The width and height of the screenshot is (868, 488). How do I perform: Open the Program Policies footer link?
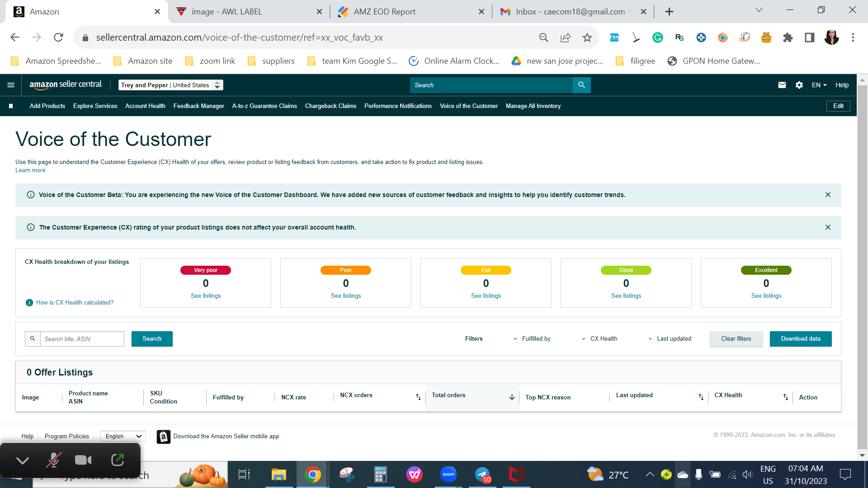click(67, 436)
